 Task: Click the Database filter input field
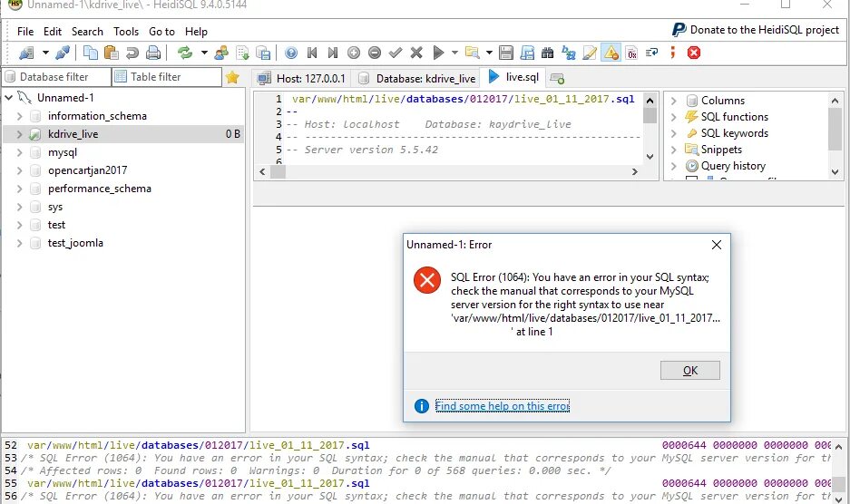point(56,77)
